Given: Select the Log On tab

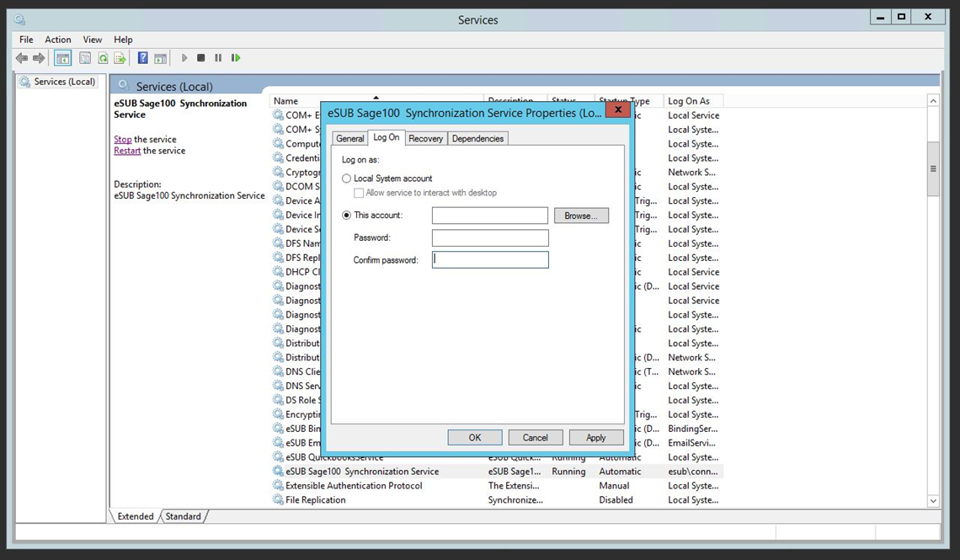Looking at the screenshot, I should (387, 138).
